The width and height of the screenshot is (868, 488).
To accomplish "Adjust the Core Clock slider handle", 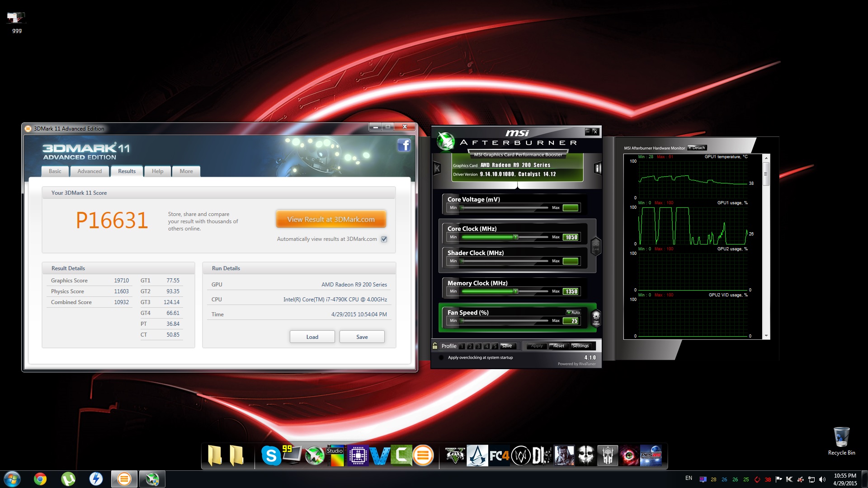I will coord(515,237).
